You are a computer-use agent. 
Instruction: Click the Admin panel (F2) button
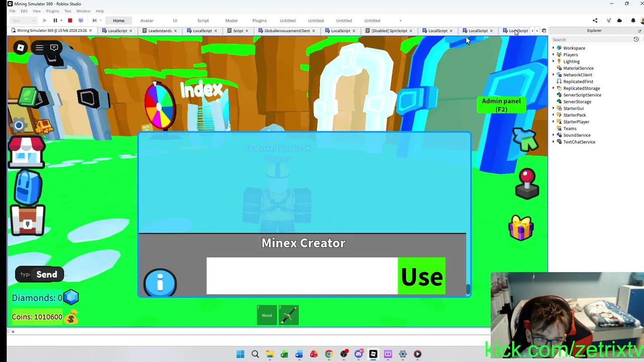click(501, 105)
